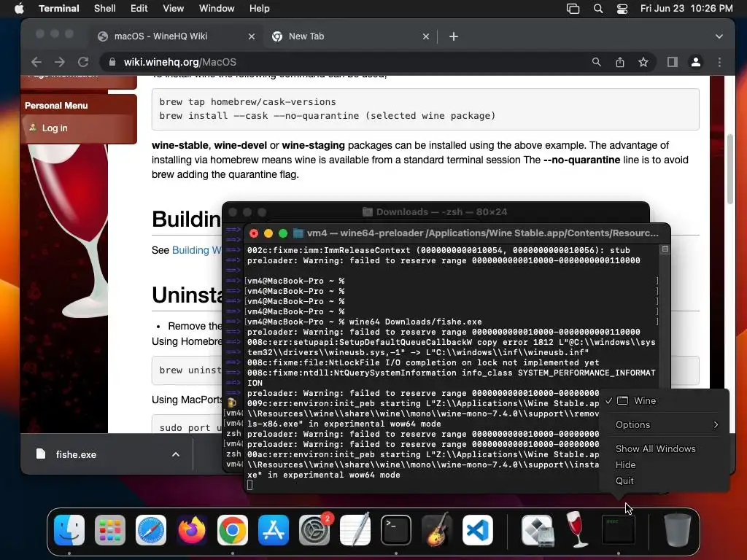Image resolution: width=747 pixels, height=560 pixels.
Task: Click the minimized terminal window in the Dock
Action: pyautogui.click(x=619, y=529)
